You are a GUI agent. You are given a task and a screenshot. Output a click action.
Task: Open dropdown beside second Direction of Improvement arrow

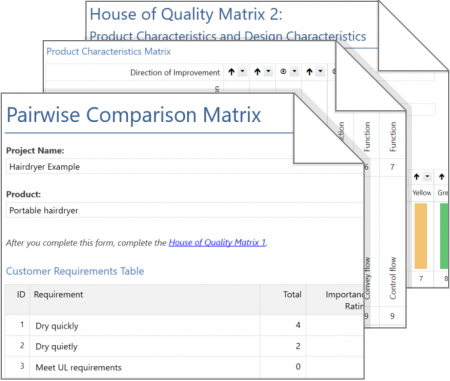click(x=268, y=71)
